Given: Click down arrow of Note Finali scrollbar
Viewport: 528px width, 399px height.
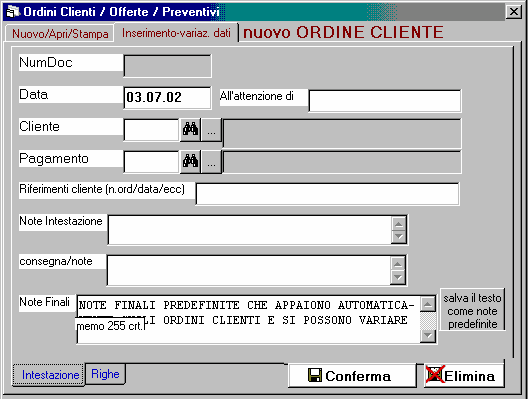Looking at the screenshot, I should click(x=428, y=335).
